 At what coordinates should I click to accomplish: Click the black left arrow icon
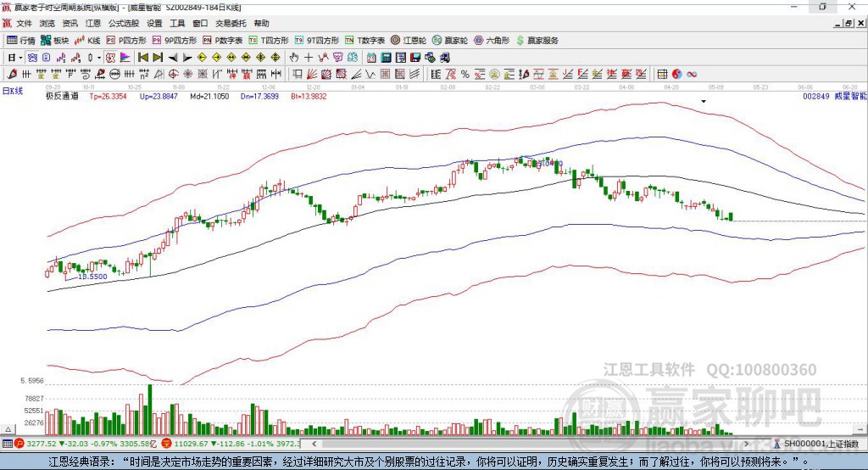173,58
